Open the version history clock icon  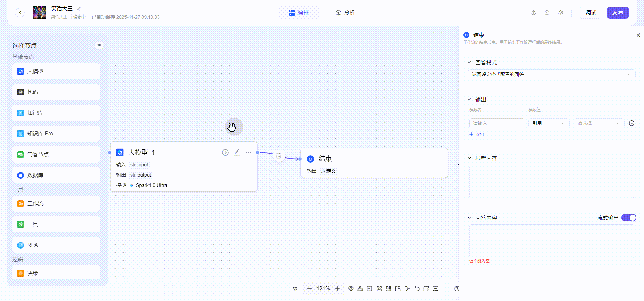[x=547, y=13]
